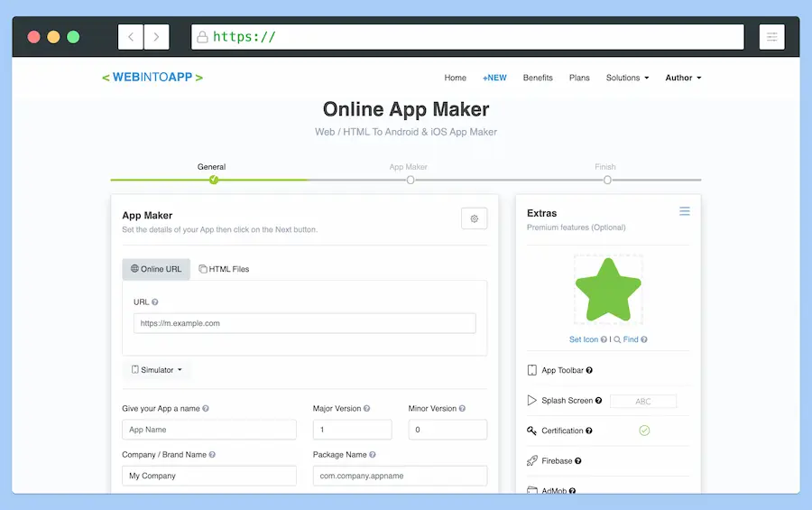
Task: Open Benefits in navigation
Action: 538,78
